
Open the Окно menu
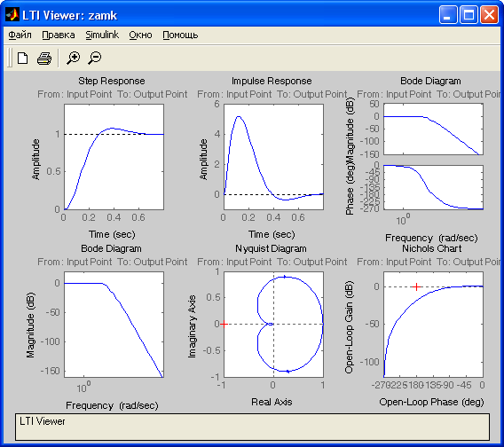pyautogui.click(x=140, y=35)
